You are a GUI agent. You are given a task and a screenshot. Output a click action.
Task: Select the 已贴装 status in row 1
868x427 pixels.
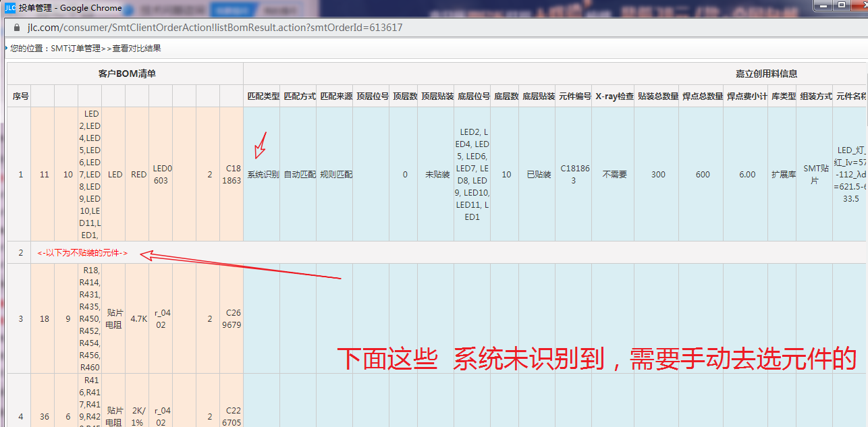click(538, 175)
